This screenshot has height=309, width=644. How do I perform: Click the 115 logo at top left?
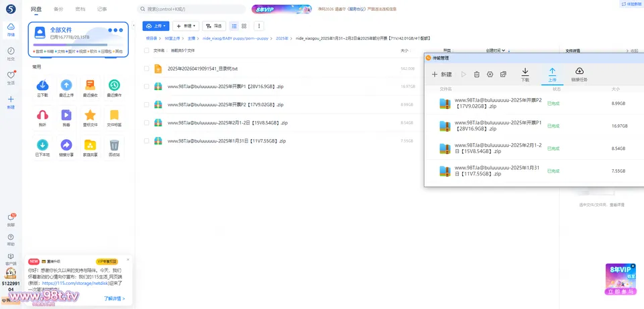click(11, 8)
